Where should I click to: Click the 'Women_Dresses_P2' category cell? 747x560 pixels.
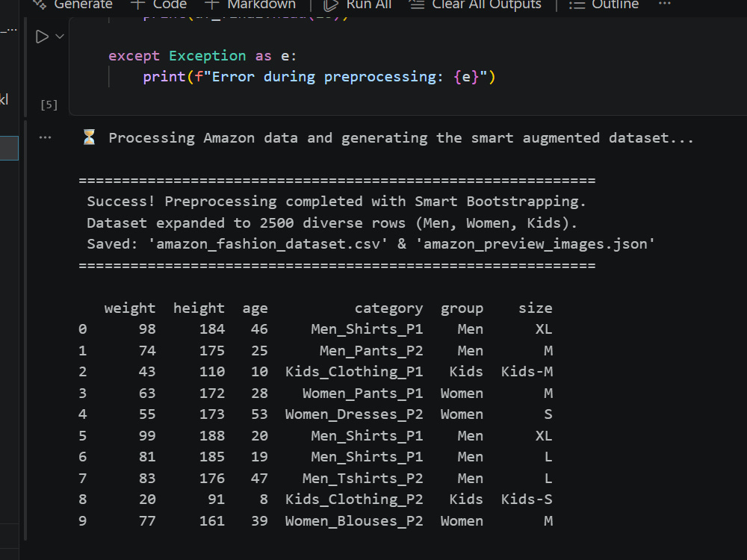tap(354, 414)
